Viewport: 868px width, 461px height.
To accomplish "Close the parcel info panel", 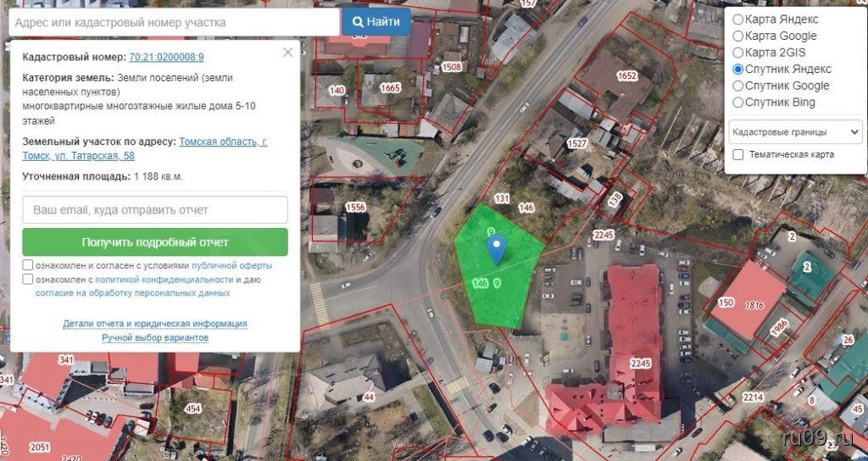I will (288, 53).
